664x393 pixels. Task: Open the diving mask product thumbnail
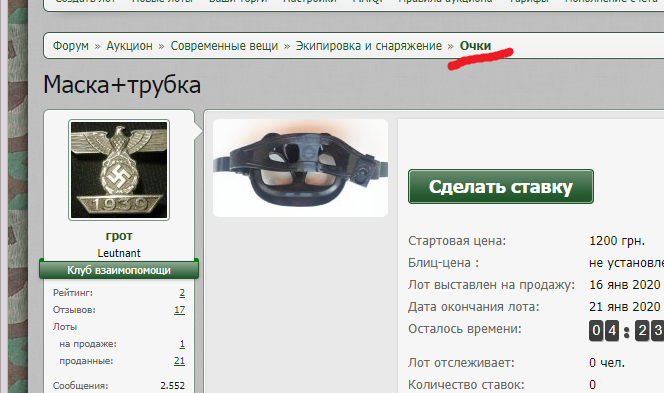(x=300, y=168)
